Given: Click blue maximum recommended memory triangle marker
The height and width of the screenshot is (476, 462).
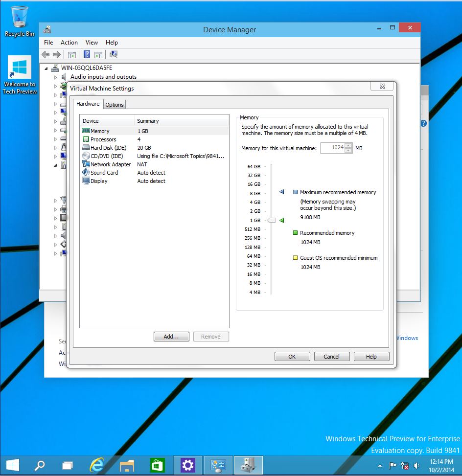Looking at the screenshot, I should pyautogui.click(x=281, y=192).
